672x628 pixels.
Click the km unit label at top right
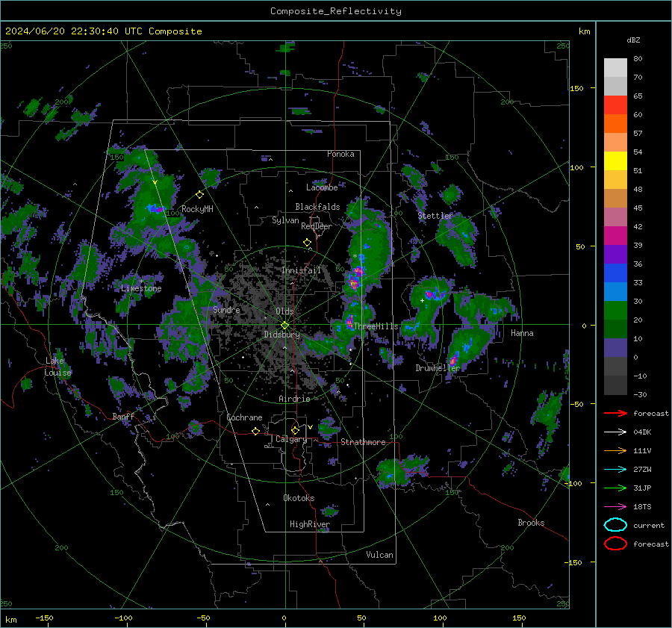pyautogui.click(x=584, y=31)
